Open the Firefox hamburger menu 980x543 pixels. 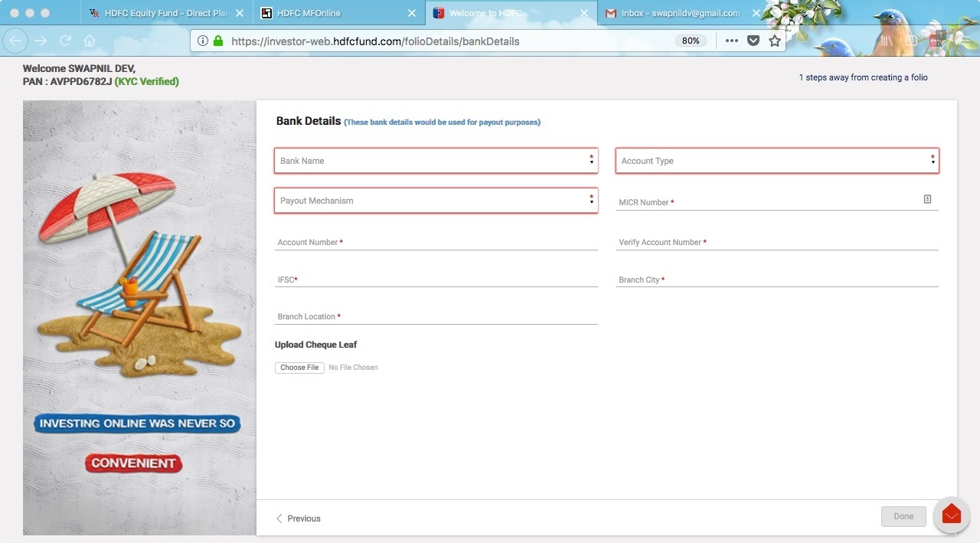click(963, 41)
